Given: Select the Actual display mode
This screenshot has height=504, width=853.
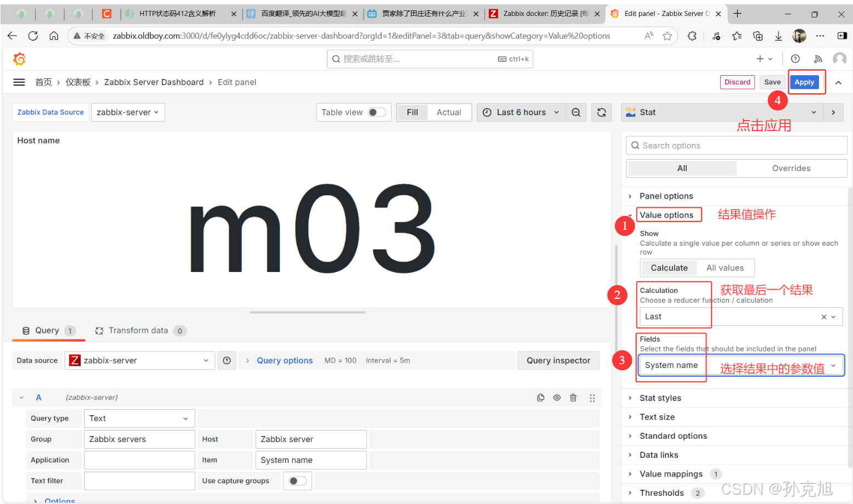Looking at the screenshot, I should click(x=449, y=112).
